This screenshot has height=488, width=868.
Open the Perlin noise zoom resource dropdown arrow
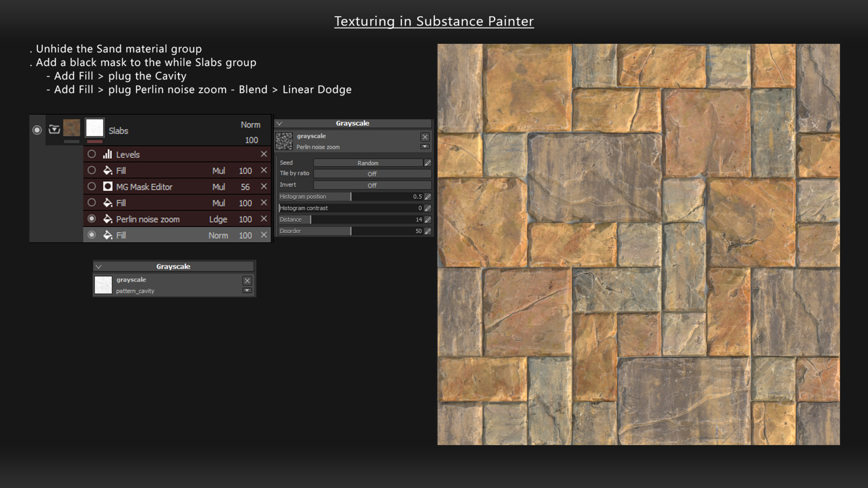pyautogui.click(x=425, y=146)
